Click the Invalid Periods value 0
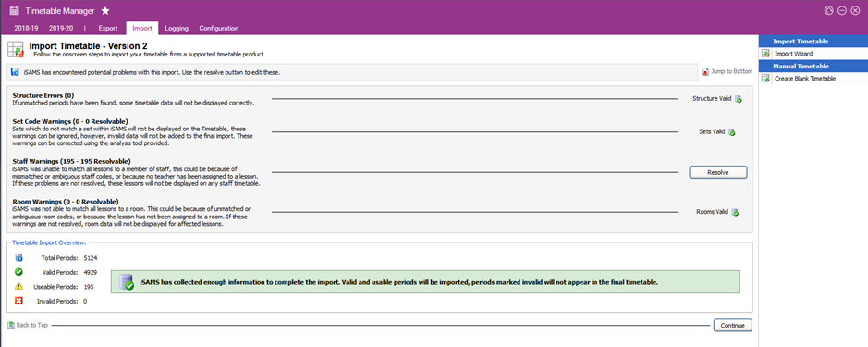This screenshot has width=868, height=347. 85,301
